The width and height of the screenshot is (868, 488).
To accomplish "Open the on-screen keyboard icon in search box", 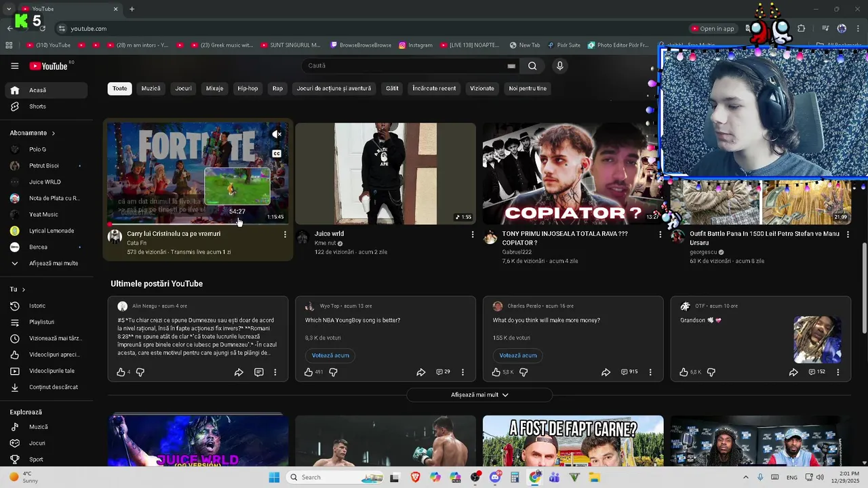I will point(511,66).
